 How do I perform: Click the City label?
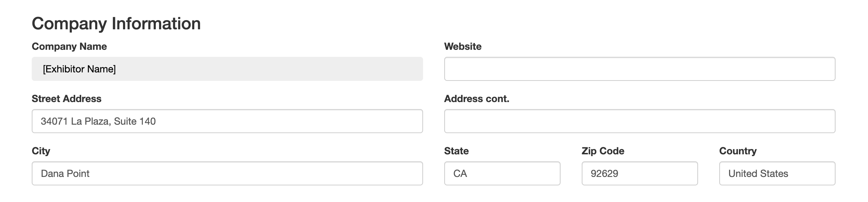41,151
